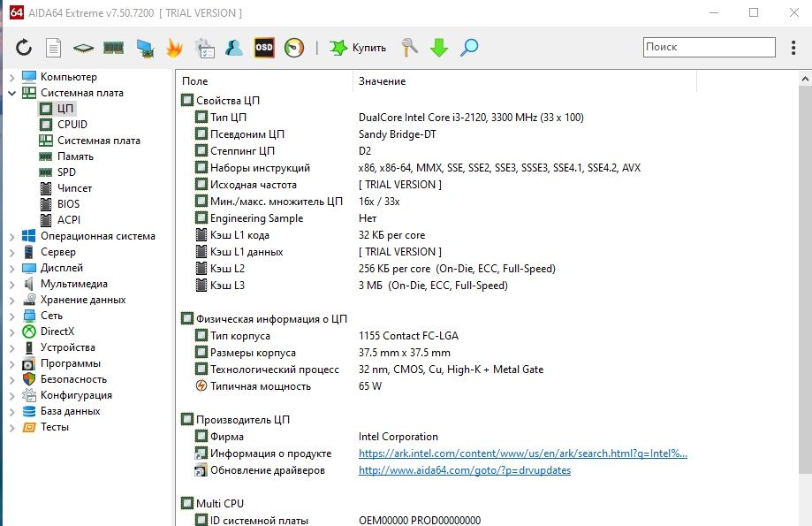This screenshot has height=526, width=812.
Task: Focus the Поиск search field
Action: (x=709, y=47)
